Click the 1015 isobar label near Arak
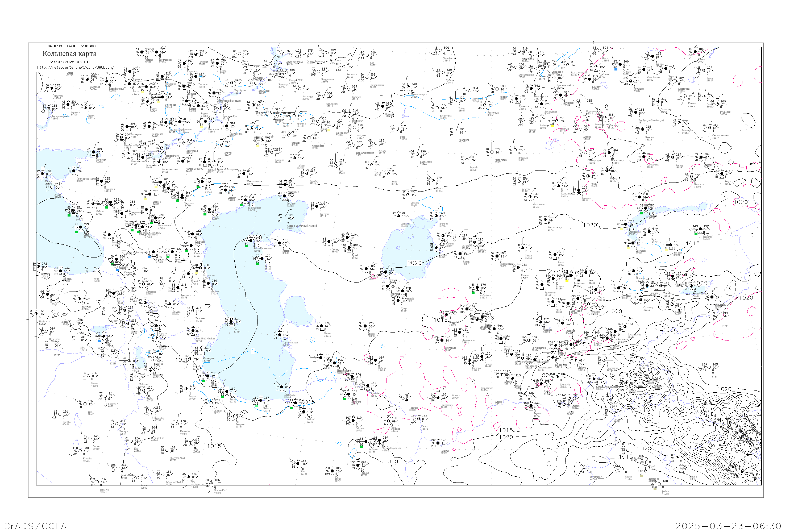 tap(214, 446)
